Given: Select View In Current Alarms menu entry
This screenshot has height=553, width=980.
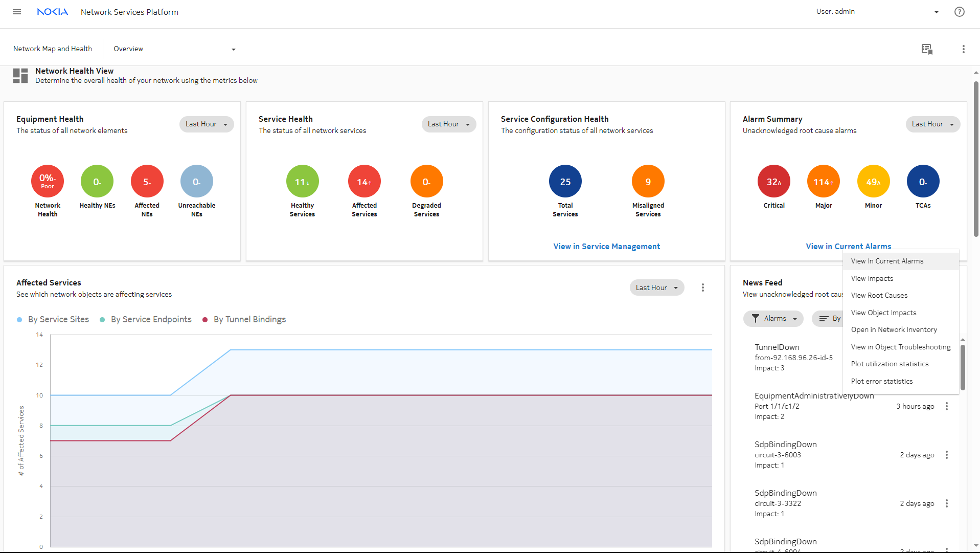Looking at the screenshot, I should [901, 261].
